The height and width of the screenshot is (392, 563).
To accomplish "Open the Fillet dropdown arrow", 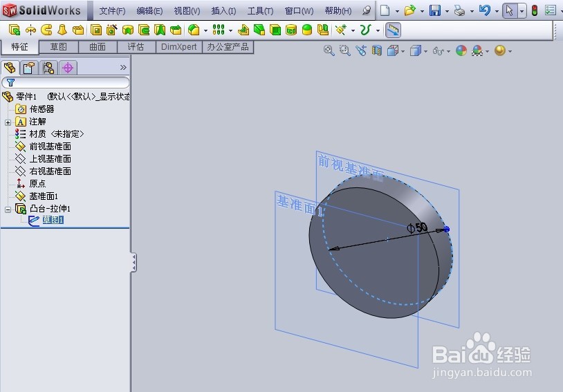I will tap(205, 30).
